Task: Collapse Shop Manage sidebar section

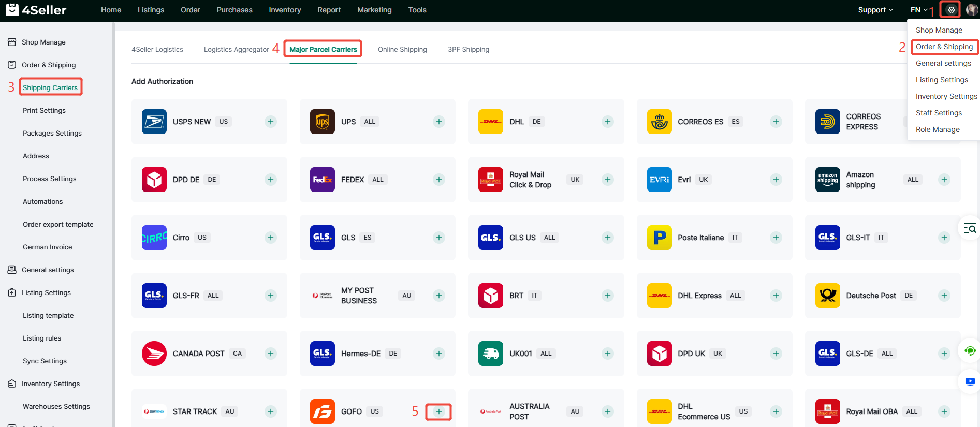Action: (x=43, y=42)
